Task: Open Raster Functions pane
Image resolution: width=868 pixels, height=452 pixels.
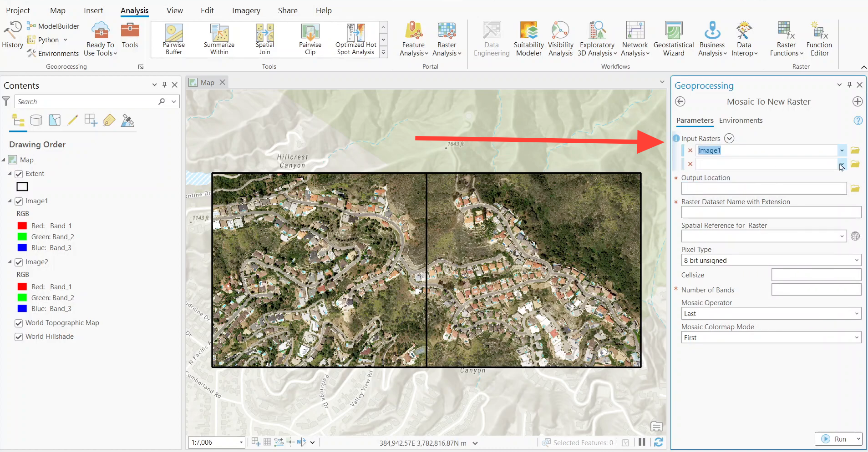Action: coord(787,39)
